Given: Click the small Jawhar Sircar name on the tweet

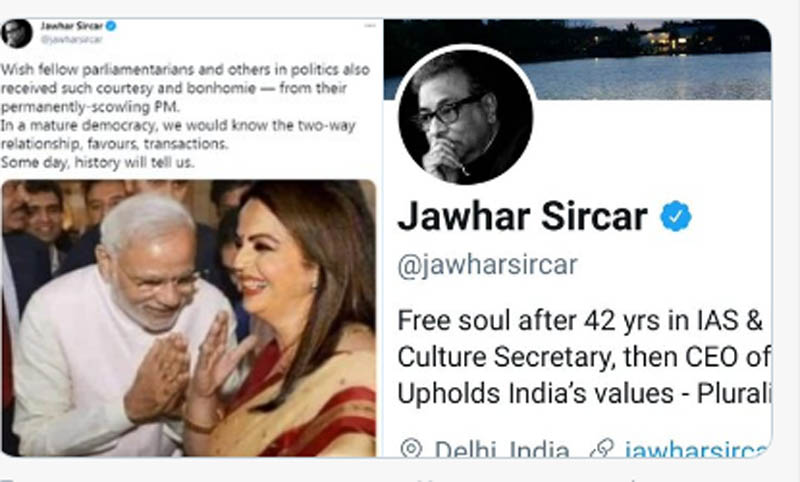Looking at the screenshot, I should coord(71,26).
